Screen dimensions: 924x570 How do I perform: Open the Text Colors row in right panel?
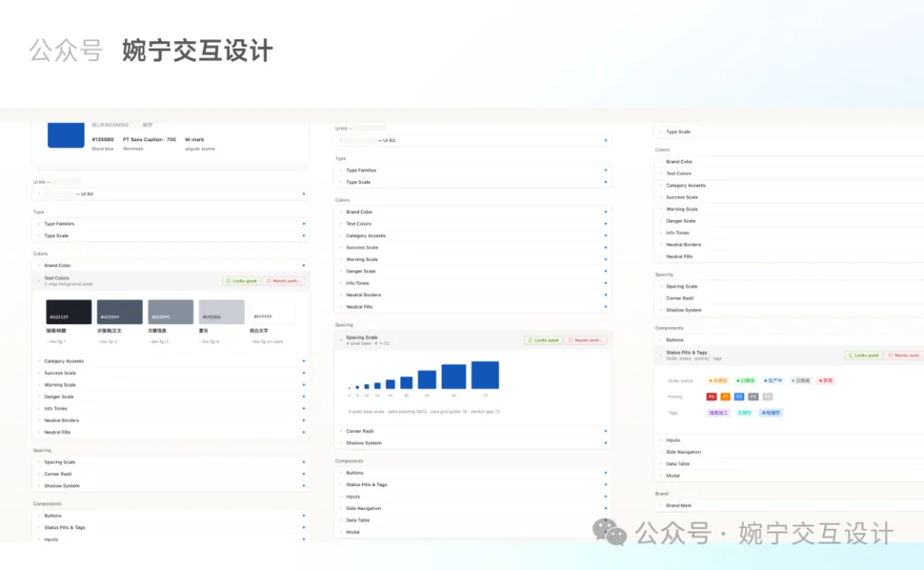tap(790, 173)
